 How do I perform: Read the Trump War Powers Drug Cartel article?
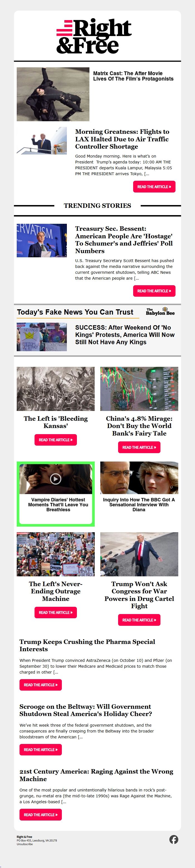(139, 620)
